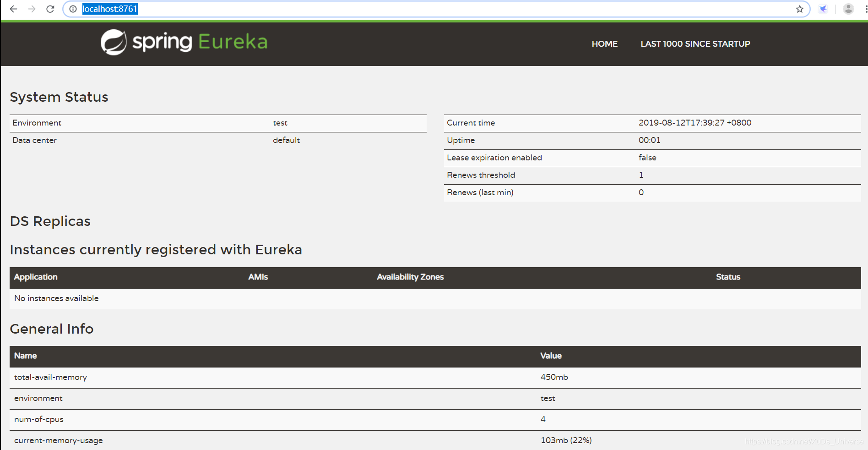Open LAST 1000 SINCE STARTUP link

coord(695,44)
